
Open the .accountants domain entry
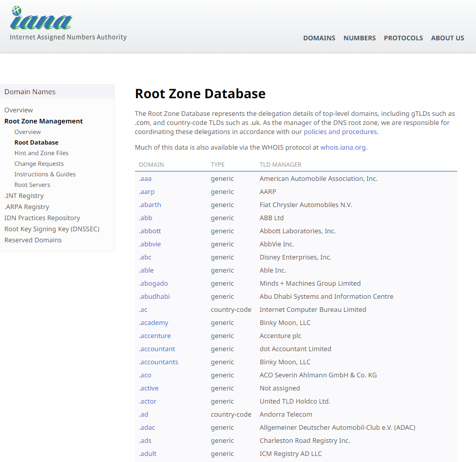coord(159,362)
